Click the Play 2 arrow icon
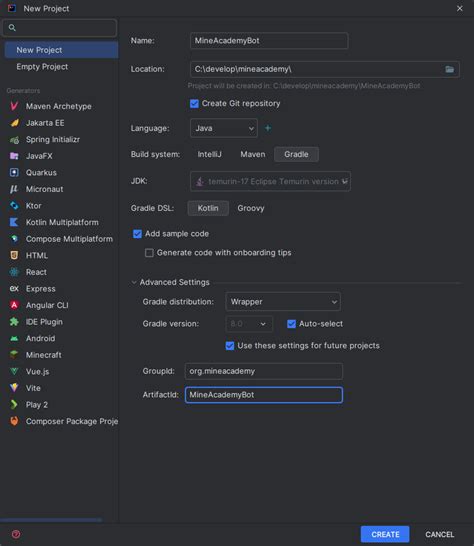Screen dimensions: 474x546 pos(14,404)
